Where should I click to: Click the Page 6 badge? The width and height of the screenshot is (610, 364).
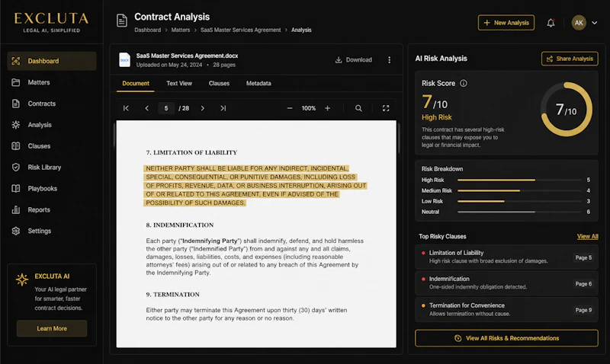pyautogui.click(x=583, y=284)
